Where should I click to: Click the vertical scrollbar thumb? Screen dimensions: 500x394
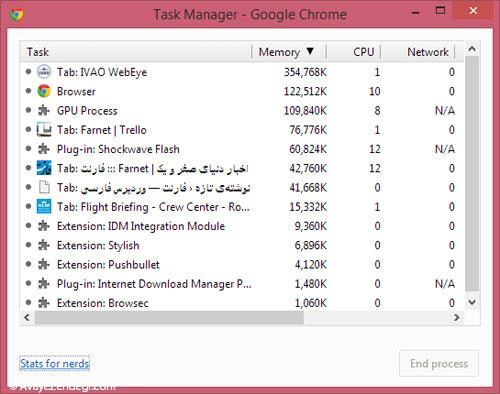point(472,174)
